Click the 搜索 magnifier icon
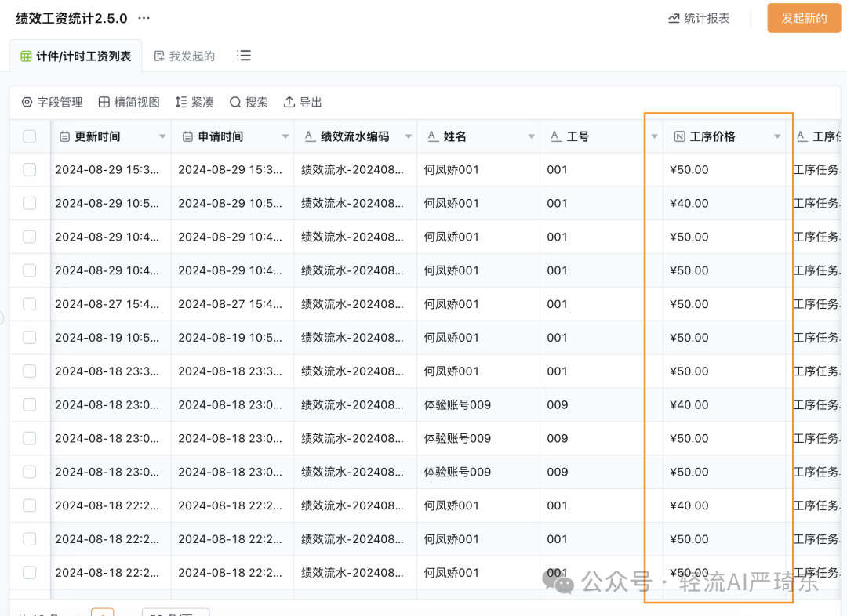This screenshot has width=847, height=616. pos(235,102)
